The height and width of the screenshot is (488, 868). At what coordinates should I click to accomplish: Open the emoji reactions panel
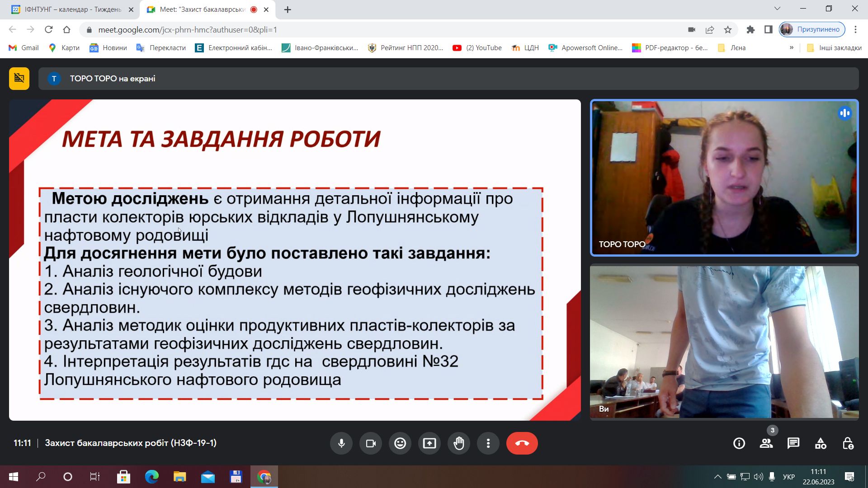[x=400, y=443]
